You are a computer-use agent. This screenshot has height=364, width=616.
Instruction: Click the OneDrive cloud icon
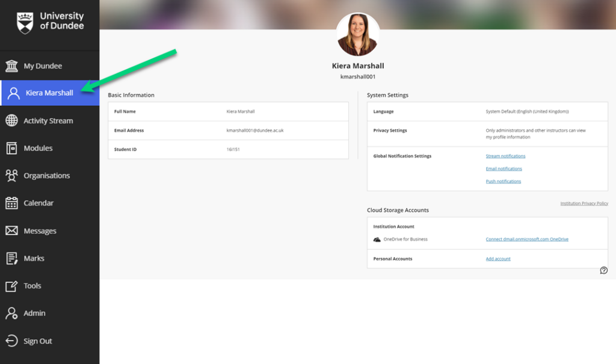pos(377,239)
